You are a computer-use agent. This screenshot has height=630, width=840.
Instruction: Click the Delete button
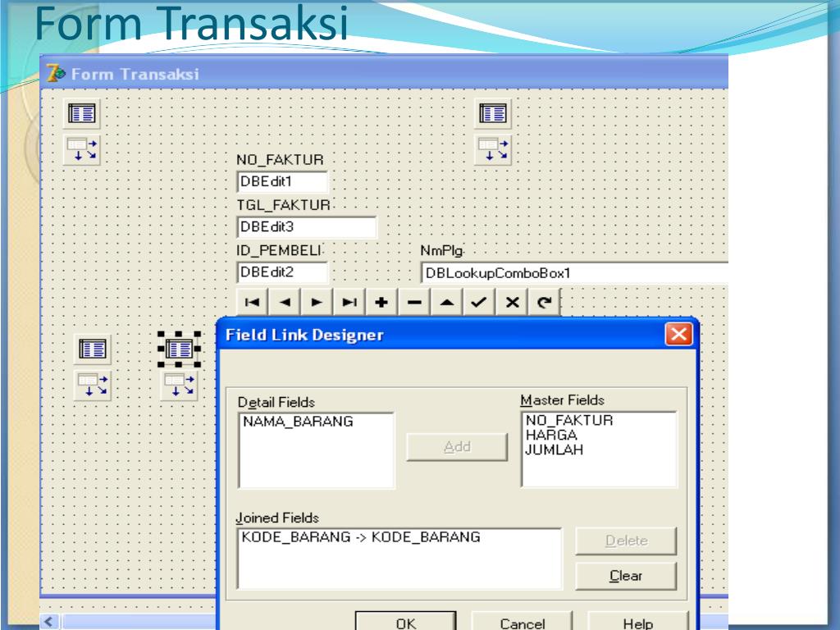(626, 541)
